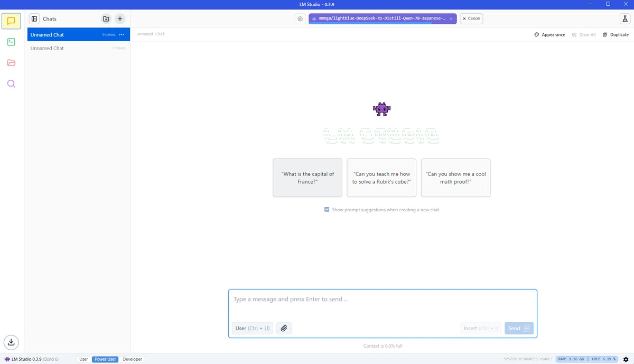Choose the Rubik's cube prompt suggestion
The height and width of the screenshot is (364, 634).
coord(381,178)
